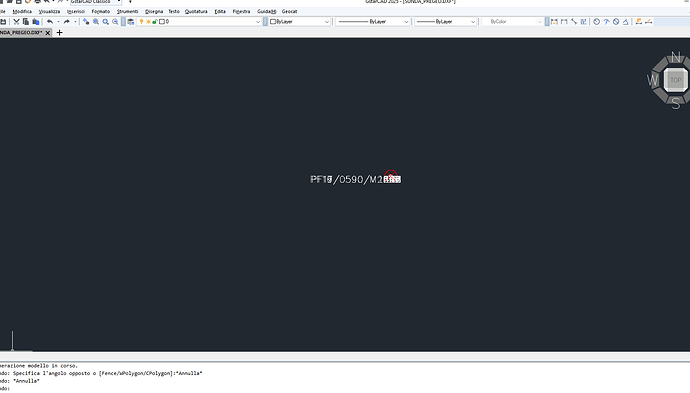Viewport: 690px width, 393px height.
Task: Open the Visualizza menu
Action: [49, 11]
